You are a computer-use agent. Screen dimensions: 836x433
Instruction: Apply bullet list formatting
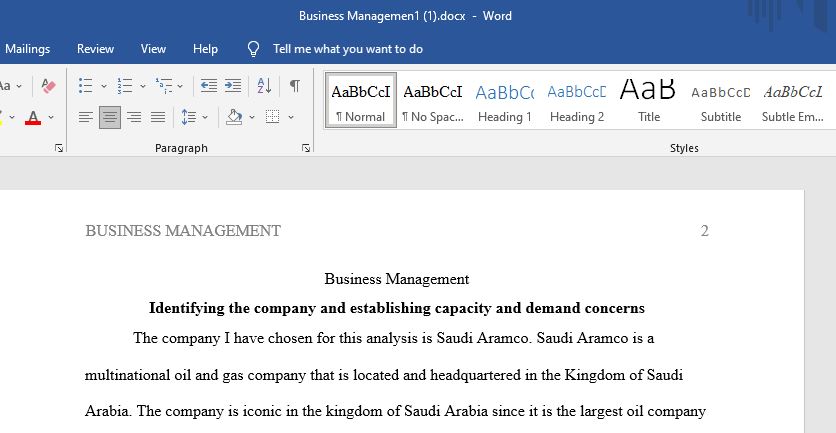(x=86, y=86)
